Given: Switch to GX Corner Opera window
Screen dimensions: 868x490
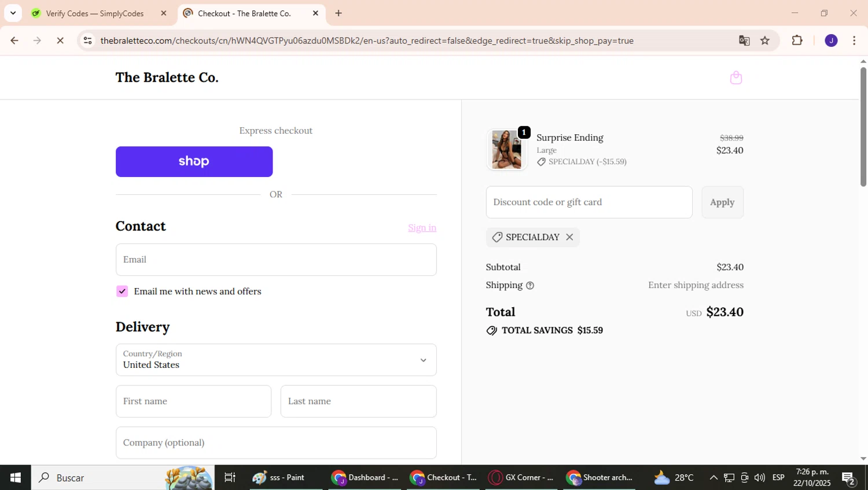Looking at the screenshot, I should [521, 477].
